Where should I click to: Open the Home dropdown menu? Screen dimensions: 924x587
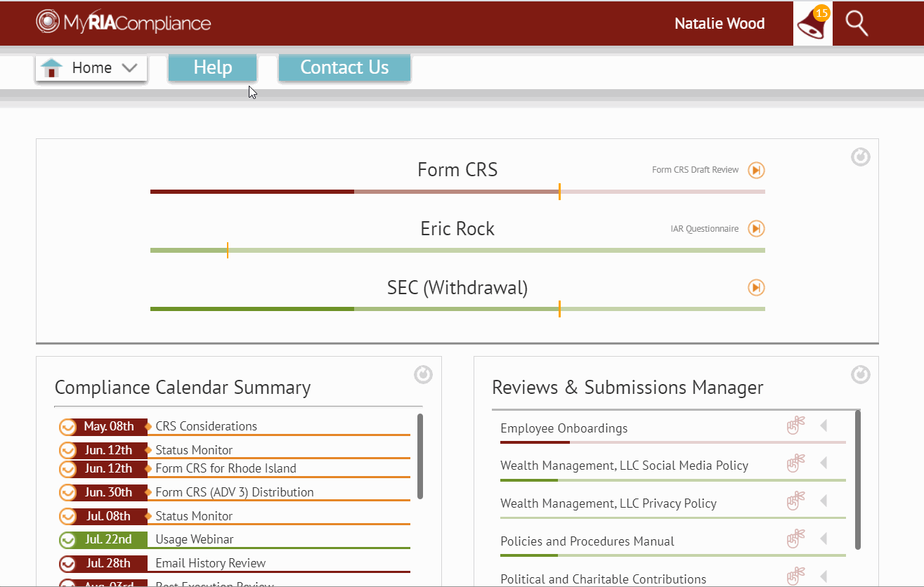(x=91, y=68)
